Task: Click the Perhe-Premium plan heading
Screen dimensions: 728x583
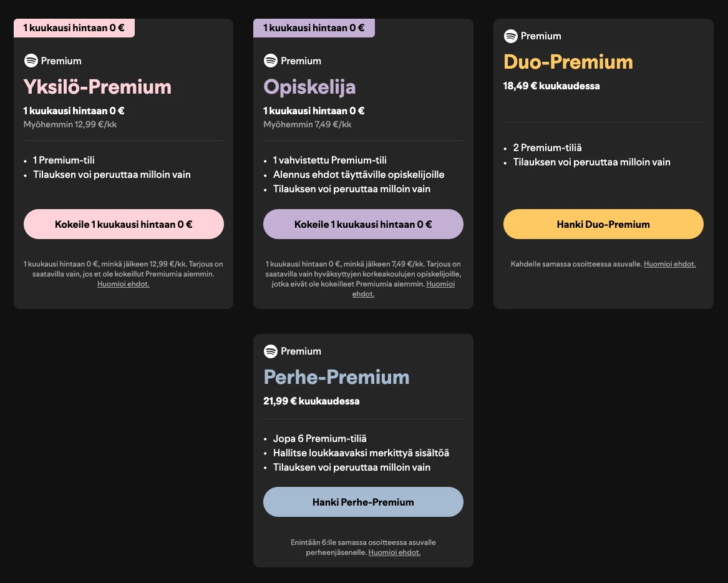Action: (x=336, y=377)
